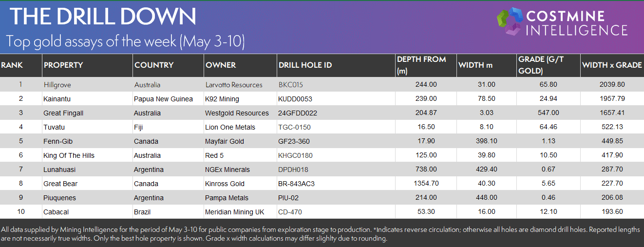Image resolution: width=644 pixels, height=247 pixels.
Task: Click the Costmine Intelligence cube logo icon
Action: pyautogui.click(x=510, y=22)
